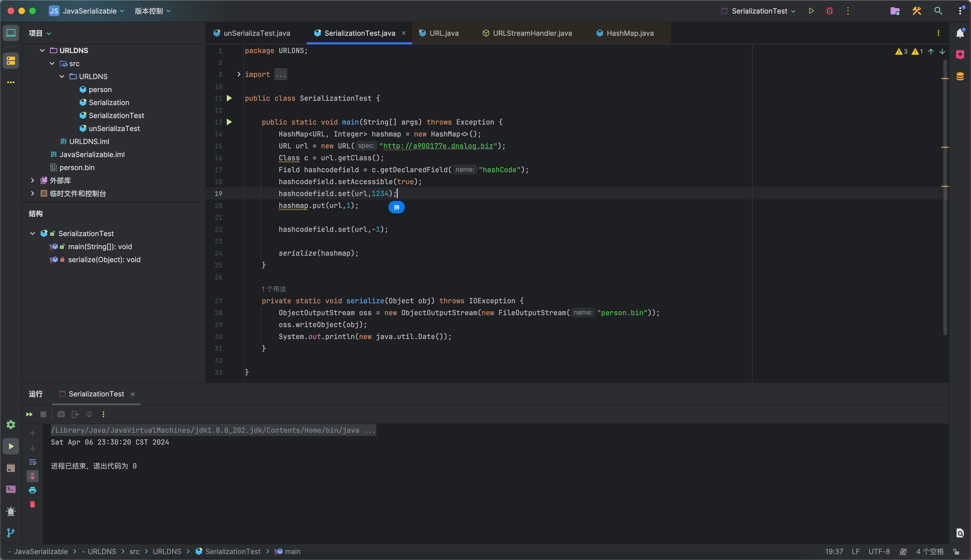
Task: Open the toolbar more actions menu
Action: coord(848,11)
